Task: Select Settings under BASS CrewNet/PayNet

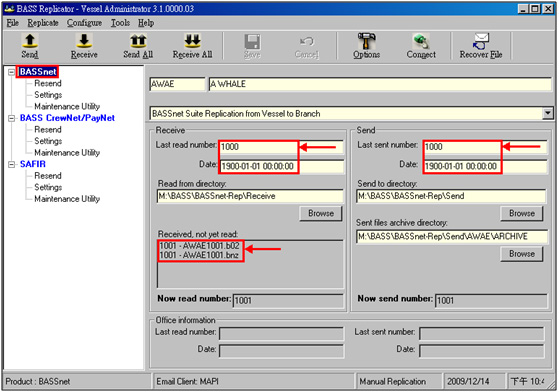Action: 48,141
